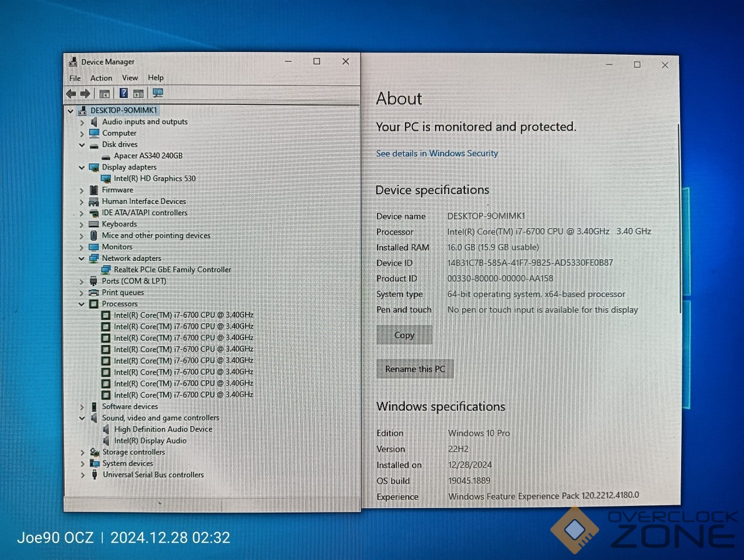
Task: Click Scan for hardware changes monitor icon
Action: (x=158, y=93)
